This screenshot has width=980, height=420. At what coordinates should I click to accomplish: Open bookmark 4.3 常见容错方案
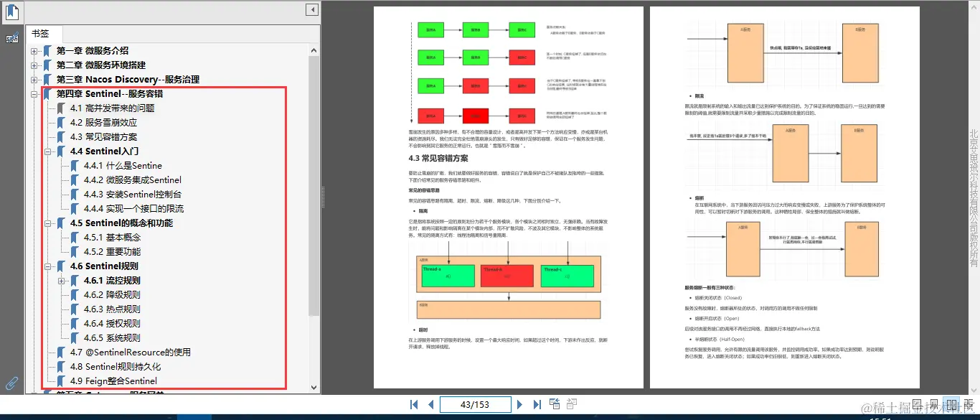103,137
